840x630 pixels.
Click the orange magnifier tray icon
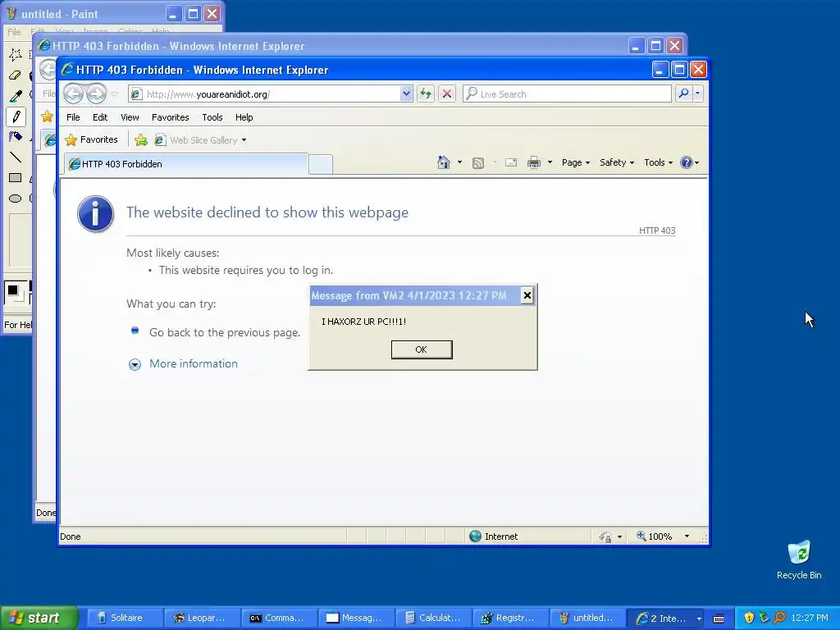point(779,618)
